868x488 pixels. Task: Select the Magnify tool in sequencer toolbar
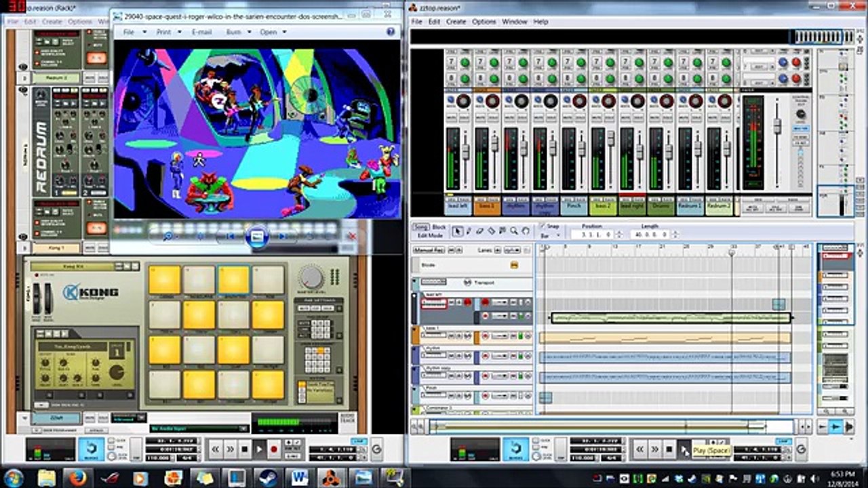click(514, 231)
